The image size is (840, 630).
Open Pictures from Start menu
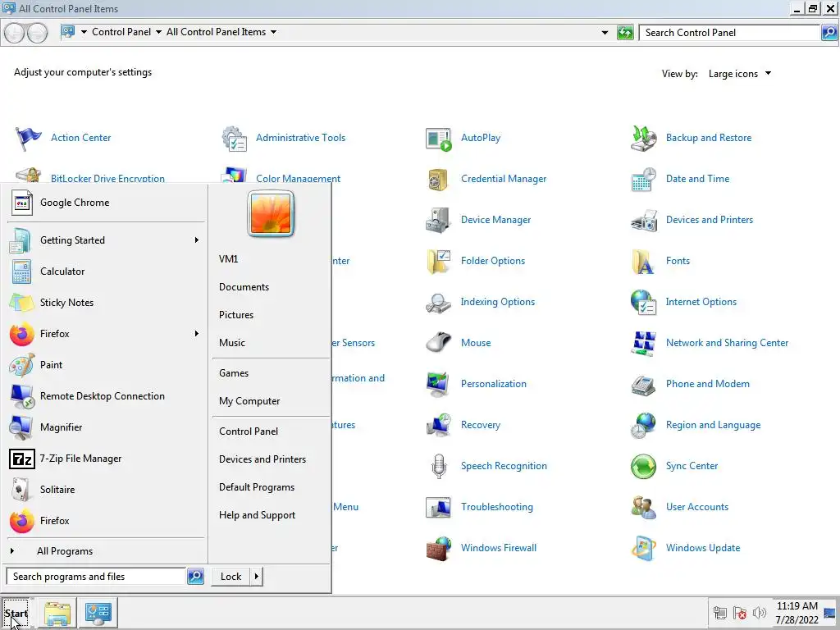236,315
